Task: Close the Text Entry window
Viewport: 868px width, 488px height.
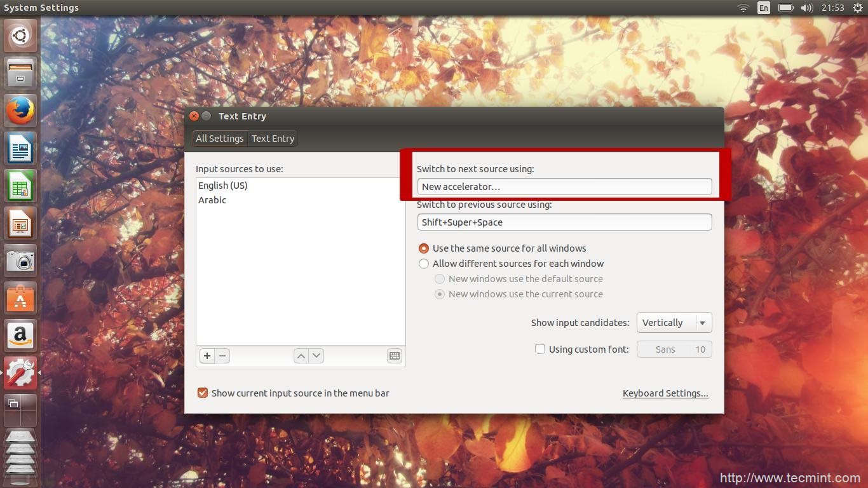Action: click(194, 116)
